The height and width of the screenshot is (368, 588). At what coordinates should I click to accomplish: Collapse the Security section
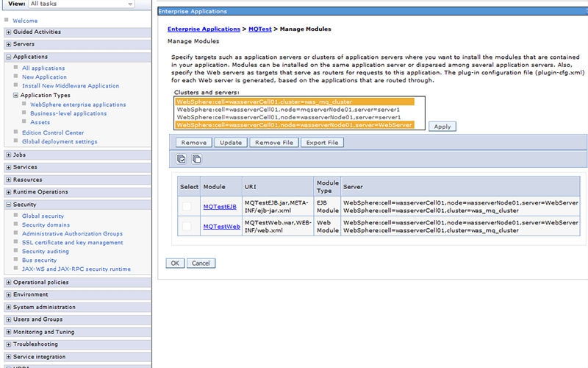[x=9, y=205]
